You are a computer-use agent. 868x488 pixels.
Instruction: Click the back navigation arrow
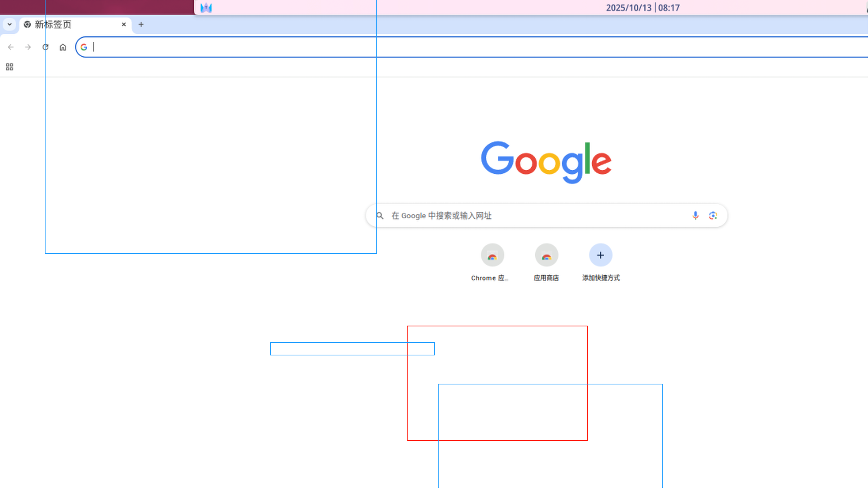click(11, 47)
